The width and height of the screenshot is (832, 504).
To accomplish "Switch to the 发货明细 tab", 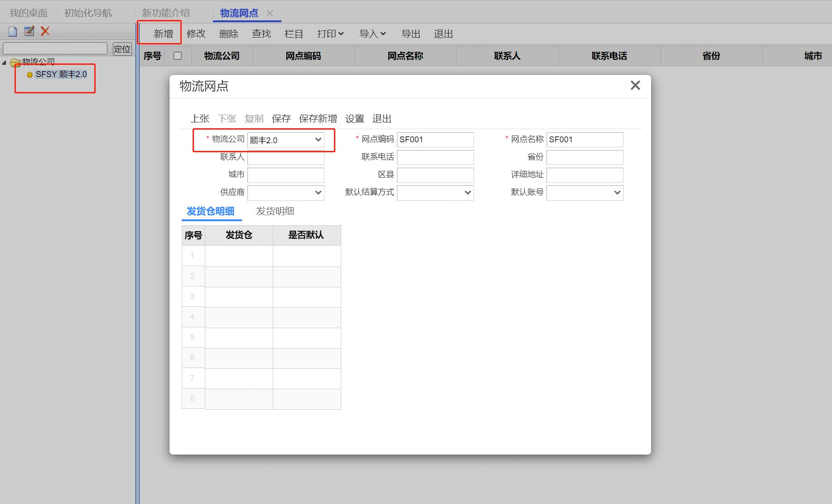I will (x=275, y=211).
